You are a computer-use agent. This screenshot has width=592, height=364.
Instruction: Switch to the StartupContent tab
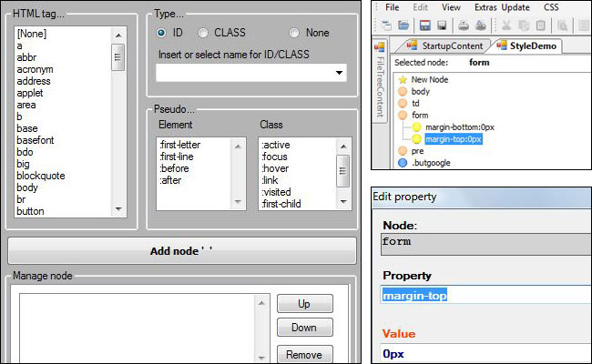point(444,45)
